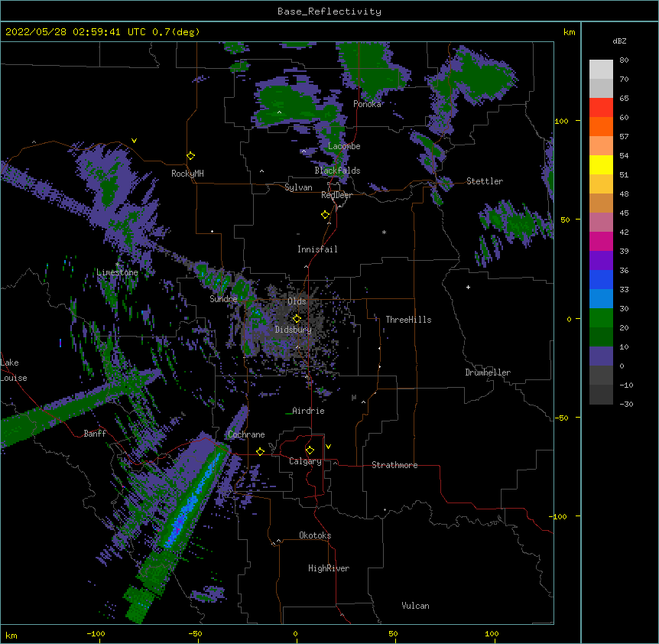Select the Stettler city label
This screenshot has width=659, height=644.
click(485, 181)
